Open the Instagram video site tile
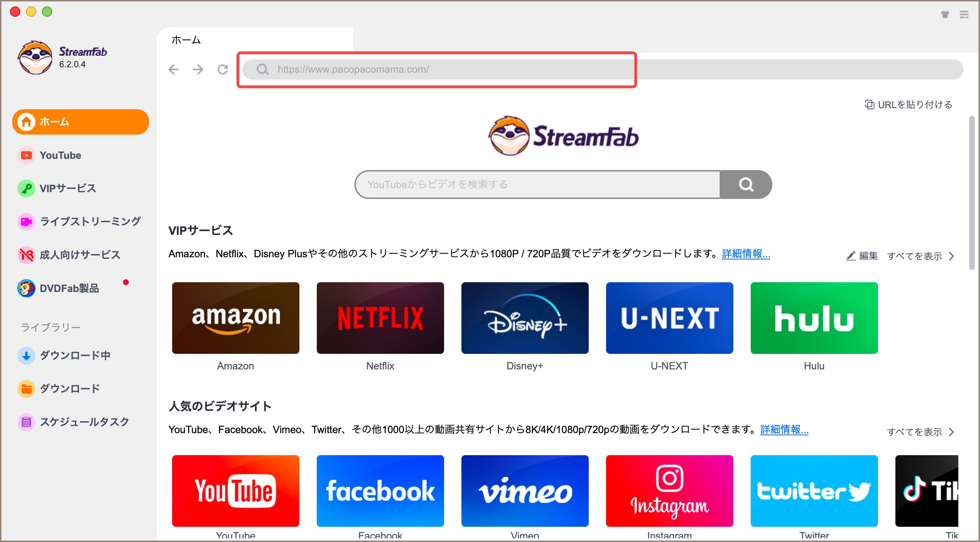Image resolution: width=980 pixels, height=542 pixels. click(669, 491)
